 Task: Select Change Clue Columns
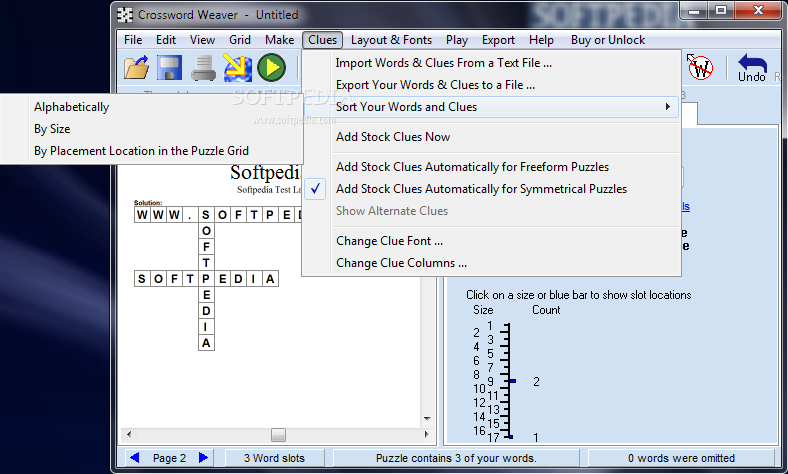(401, 263)
